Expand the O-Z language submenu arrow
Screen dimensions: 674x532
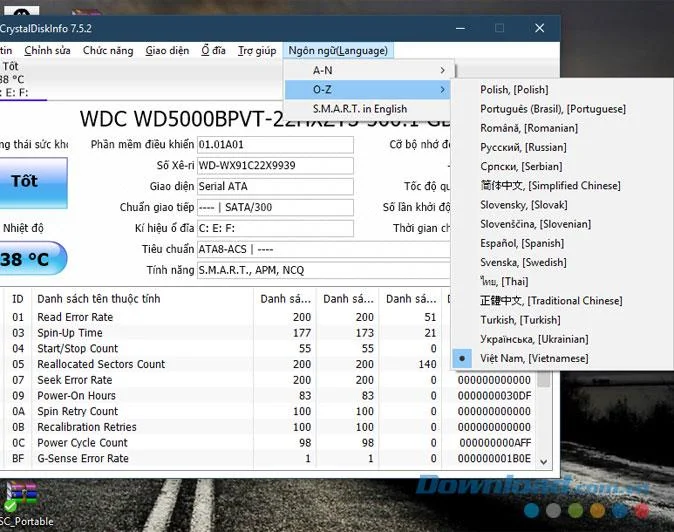(442, 90)
